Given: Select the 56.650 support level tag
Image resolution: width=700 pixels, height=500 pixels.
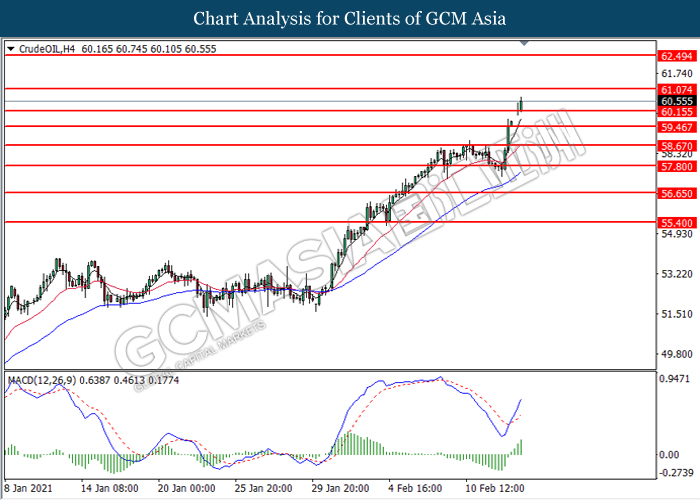Looking at the screenshot, I should (x=675, y=193).
